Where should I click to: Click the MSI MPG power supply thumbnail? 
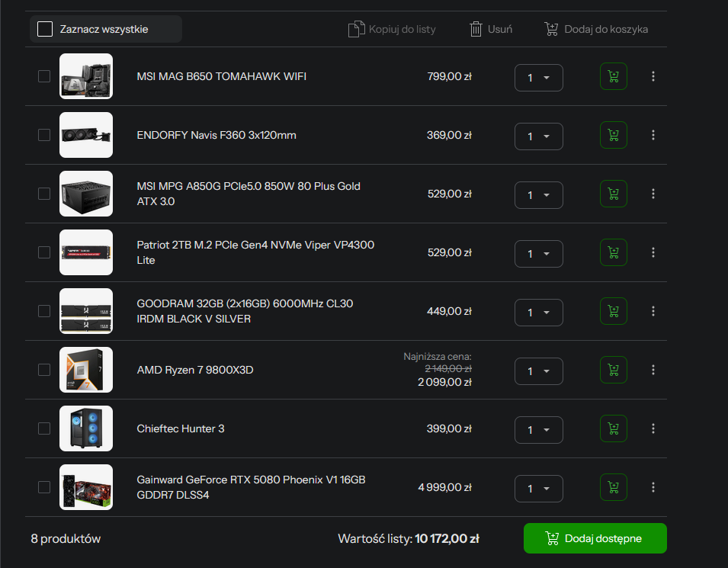[86, 194]
